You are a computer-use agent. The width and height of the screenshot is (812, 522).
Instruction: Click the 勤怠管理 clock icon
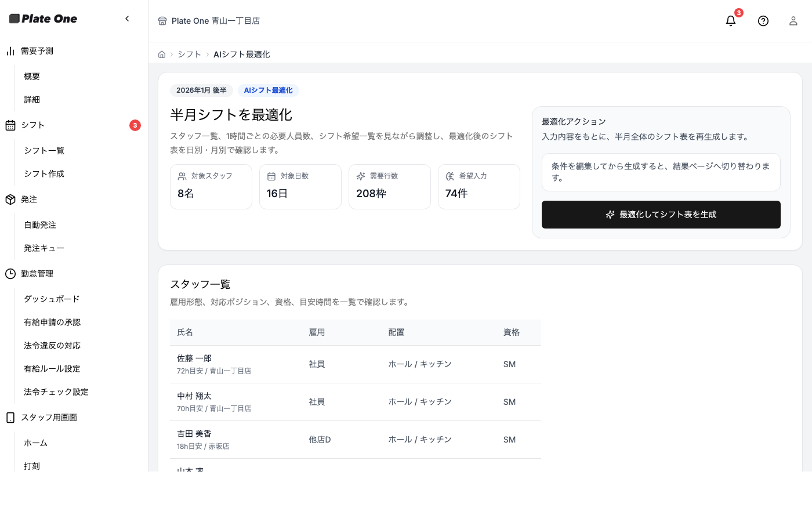(10, 274)
